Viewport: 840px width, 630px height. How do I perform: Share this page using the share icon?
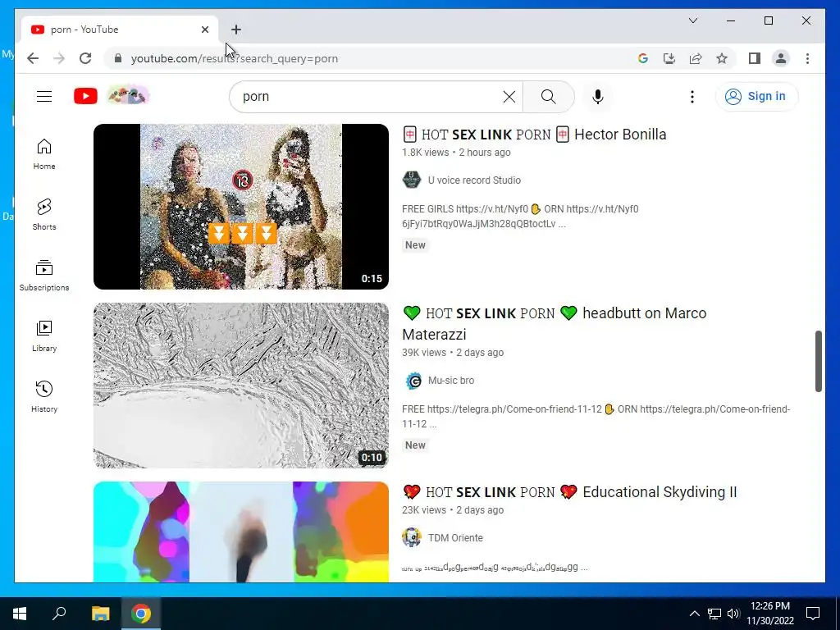click(696, 58)
